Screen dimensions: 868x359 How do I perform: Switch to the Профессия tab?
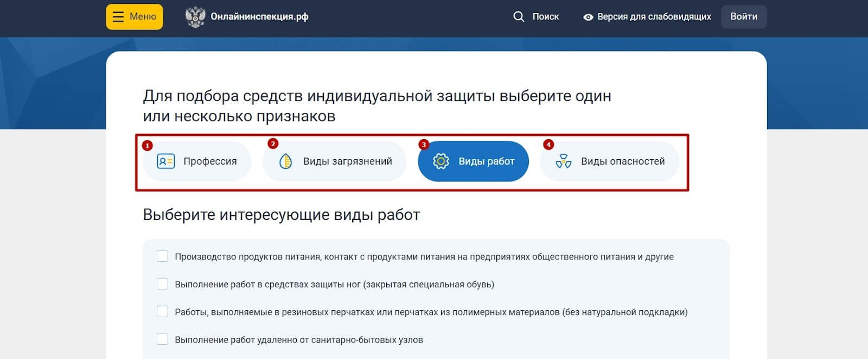(x=209, y=161)
